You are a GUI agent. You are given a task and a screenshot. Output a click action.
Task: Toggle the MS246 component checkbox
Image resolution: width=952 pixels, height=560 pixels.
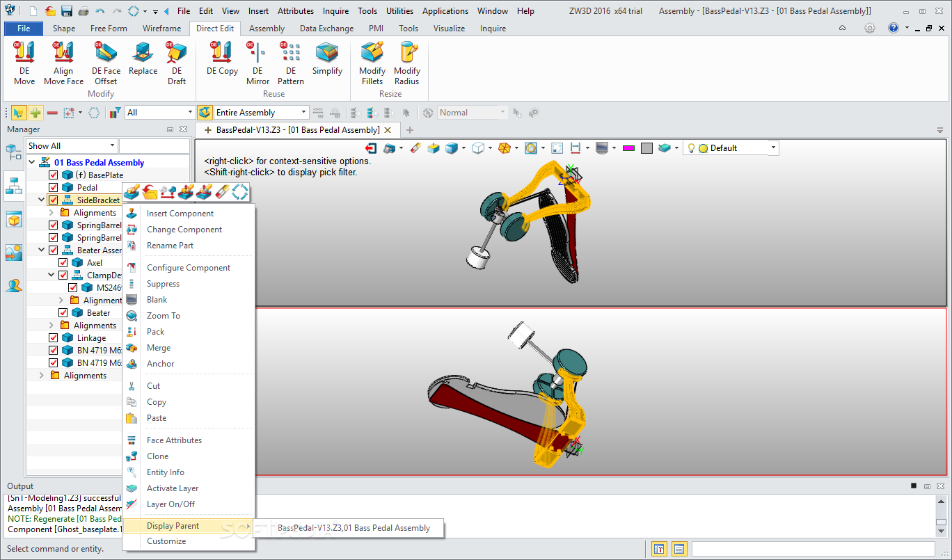[73, 288]
